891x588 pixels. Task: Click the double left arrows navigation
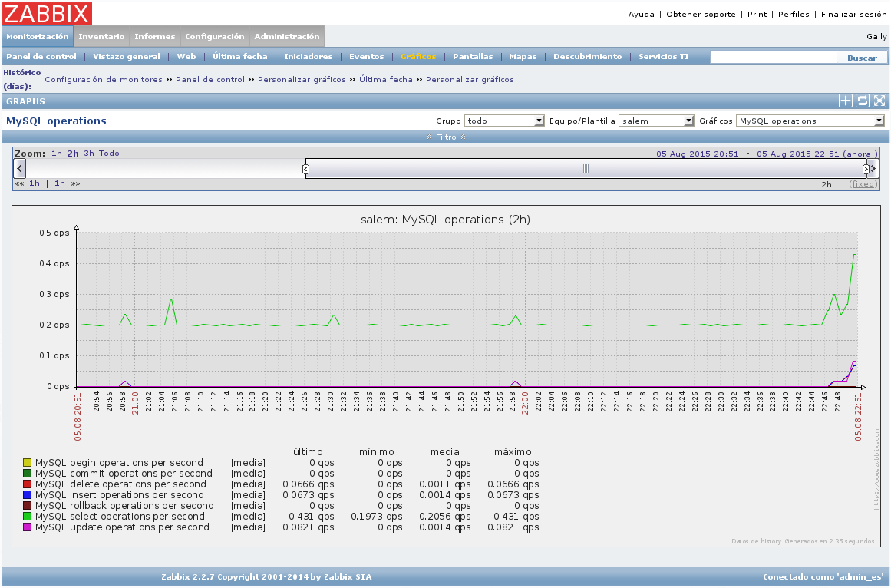(x=20, y=183)
